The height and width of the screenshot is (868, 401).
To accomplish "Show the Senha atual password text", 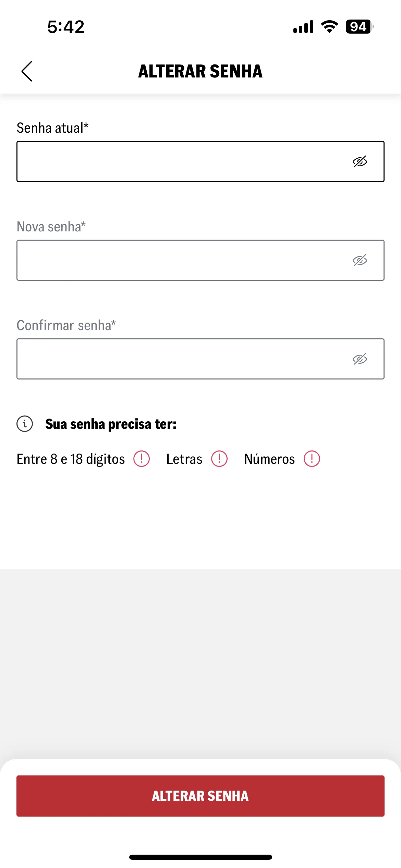I will (360, 161).
